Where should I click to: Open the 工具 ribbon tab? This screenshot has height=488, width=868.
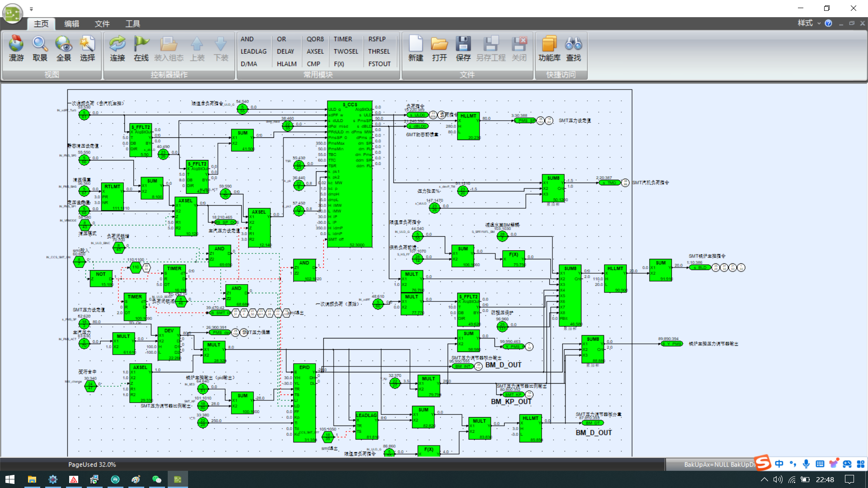tap(132, 23)
